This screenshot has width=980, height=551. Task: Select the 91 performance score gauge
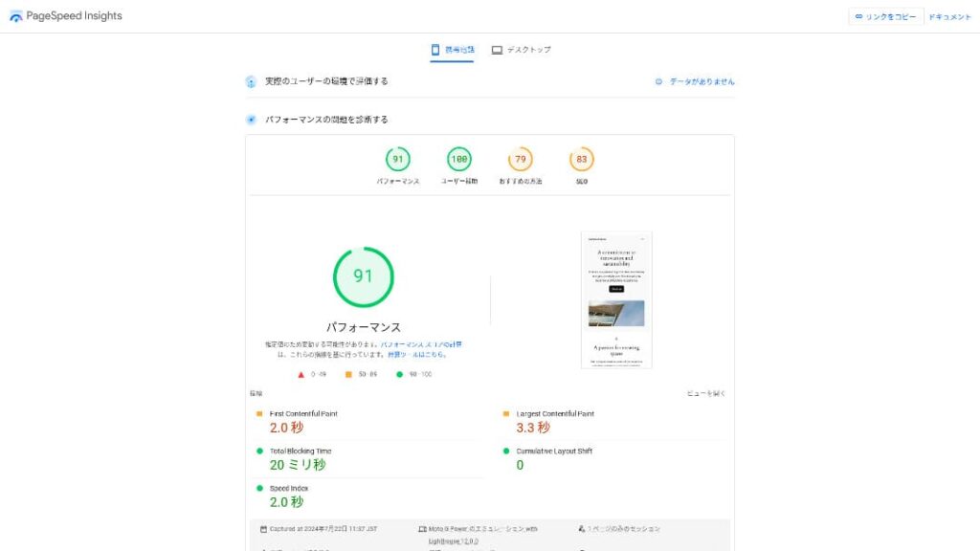coord(397,160)
